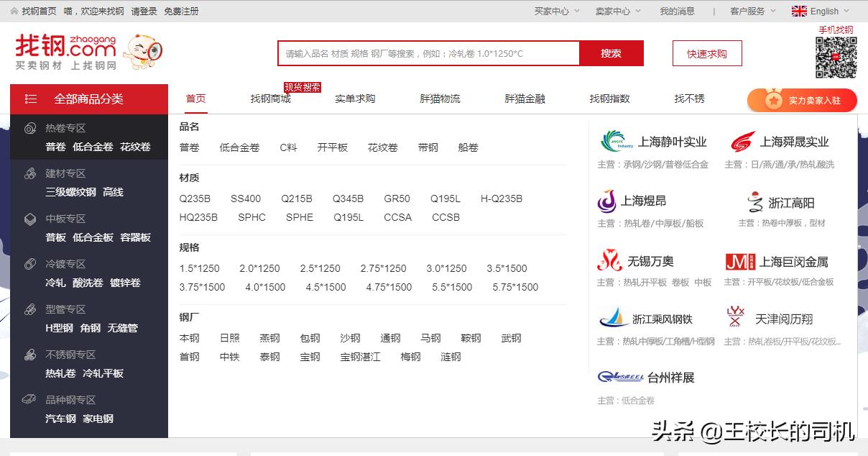This screenshot has width=868, height=456.
Task: Click the UK flag language icon
Action: pyautogui.click(x=799, y=11)
